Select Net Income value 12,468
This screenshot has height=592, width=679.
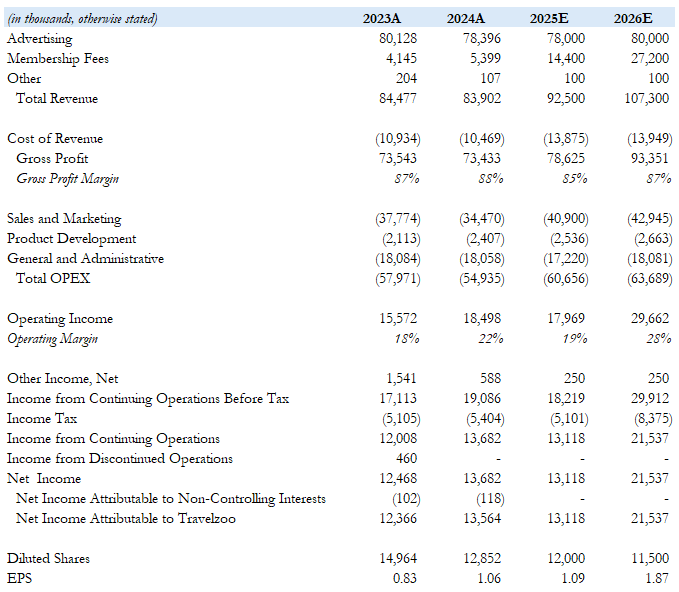[398, 479]
